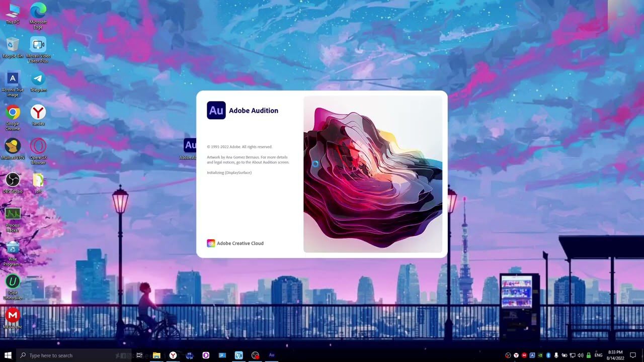Image resolution: width=644 pixels, height=362 pixels.
Task: Click the Adobe Creative Cloud logo on splash screen
Action: tap(211, 243)
